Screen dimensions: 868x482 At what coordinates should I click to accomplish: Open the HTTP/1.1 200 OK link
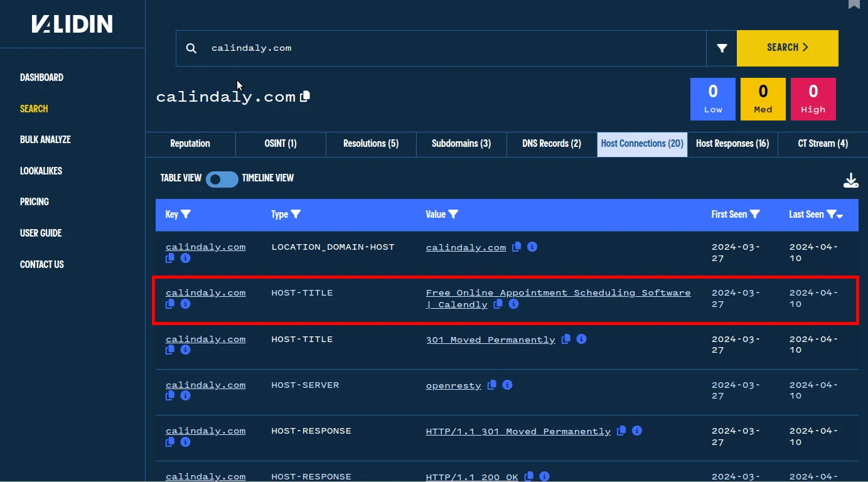(x=472, y=477)
